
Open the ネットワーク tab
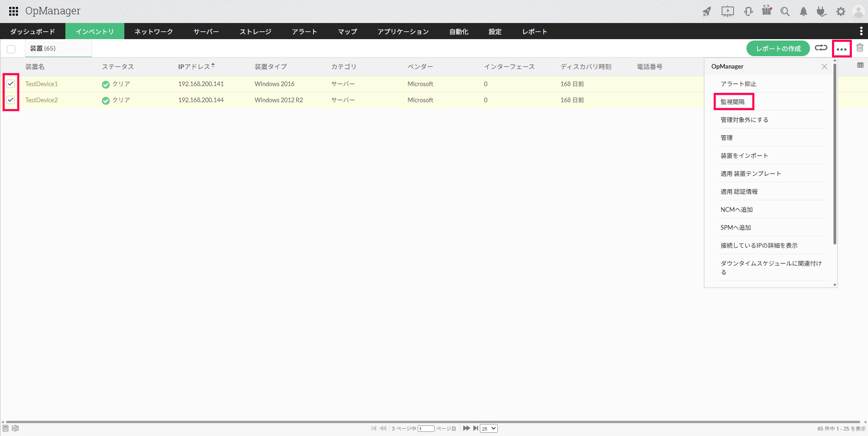(154, 31)
